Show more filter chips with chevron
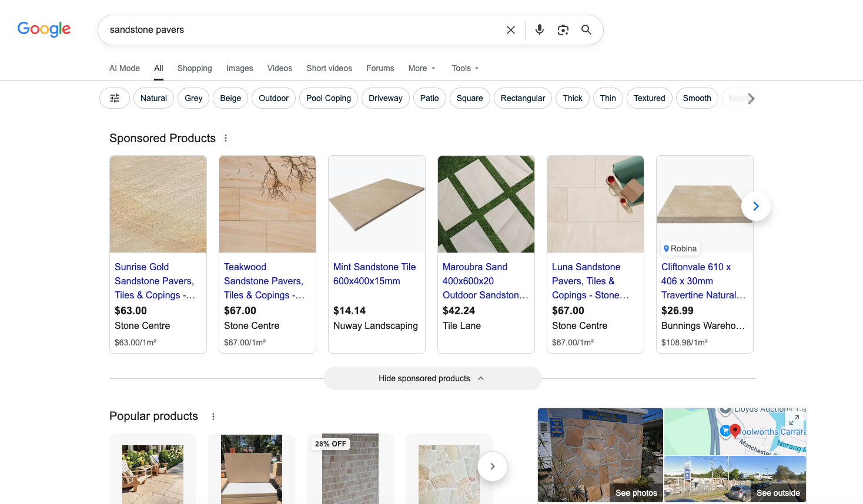This screenshot has width=863, height=504. point(751,98)
